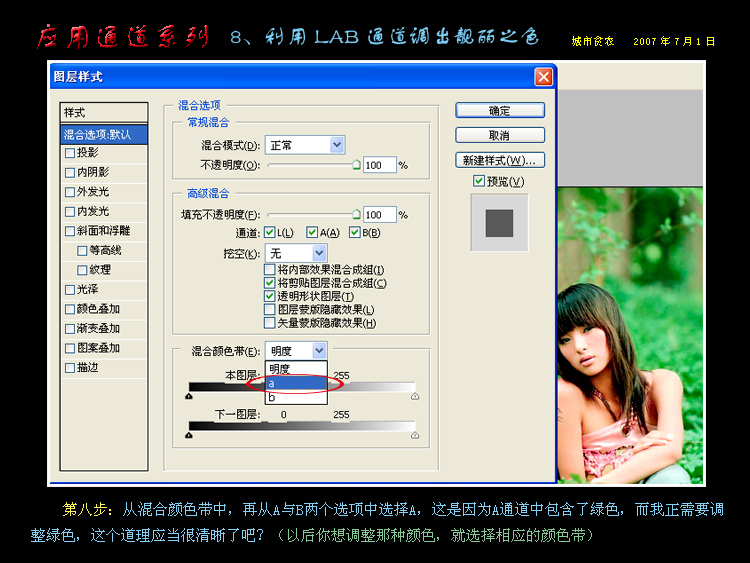Enable the 光泽 style checkbox
The width and height of the screenshot is (750, 563).
(x=70, y=290)
